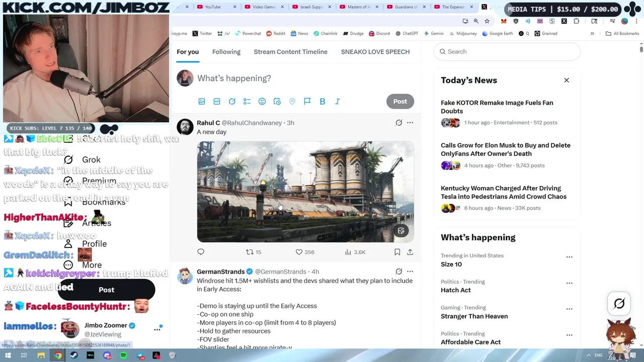644x362 pixels.
Task: Click the X search box
Action: pyautogui.click(x=507, y=51)
